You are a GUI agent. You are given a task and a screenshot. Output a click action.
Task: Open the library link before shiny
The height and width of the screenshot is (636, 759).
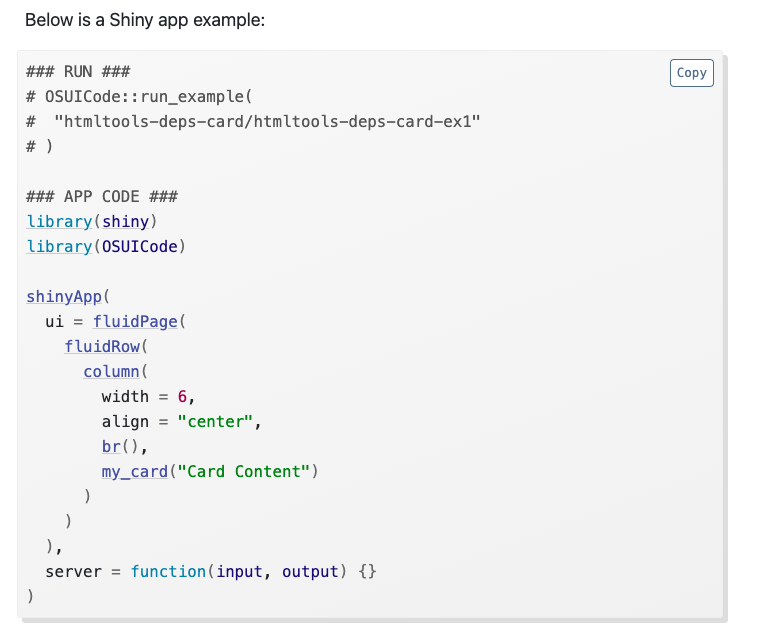pos(59,222)
